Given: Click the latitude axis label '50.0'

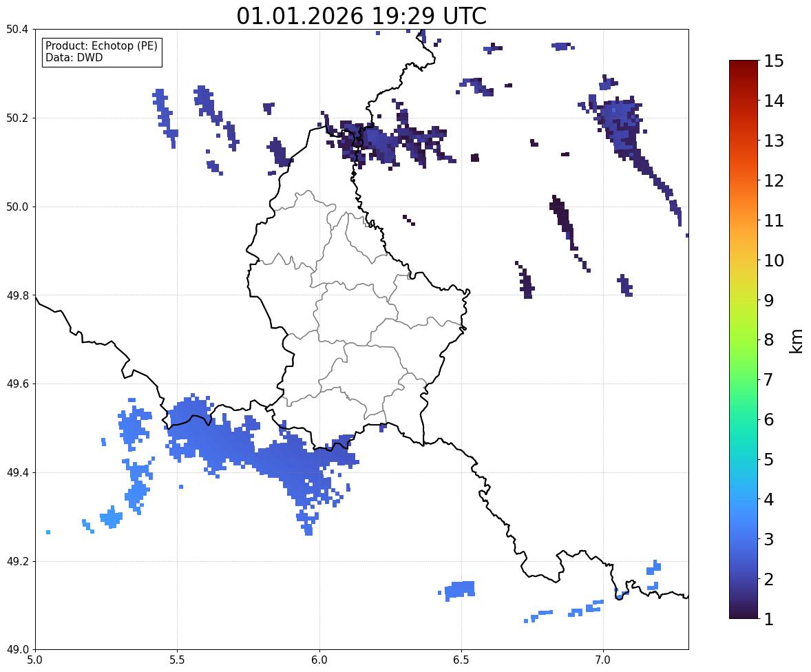Looking at the screenshot, I should (17, 207).
